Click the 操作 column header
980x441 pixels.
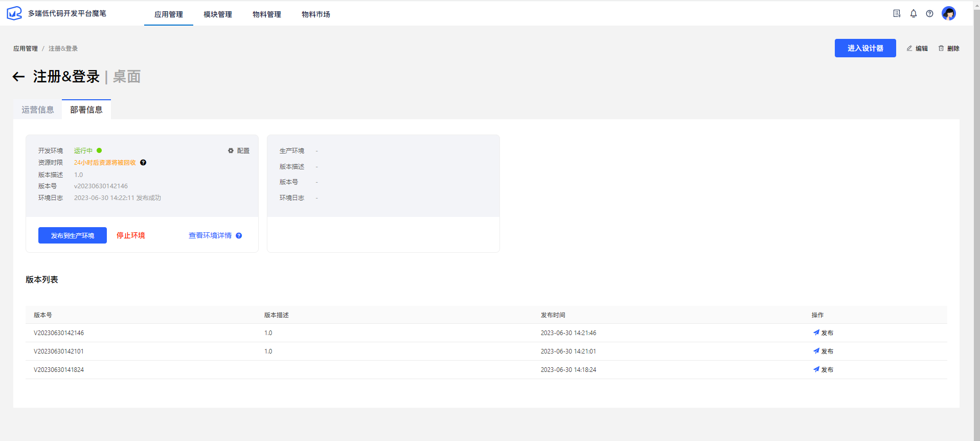click(x=817, y=315)
